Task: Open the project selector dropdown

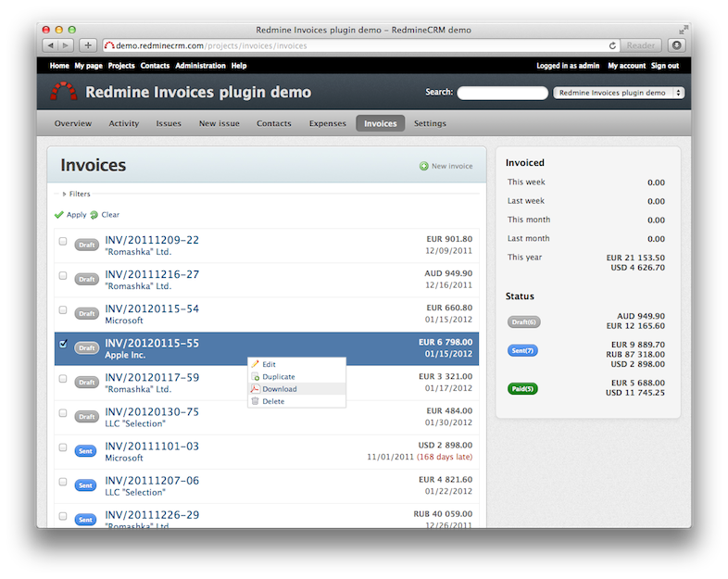Action: coord(618,93)
